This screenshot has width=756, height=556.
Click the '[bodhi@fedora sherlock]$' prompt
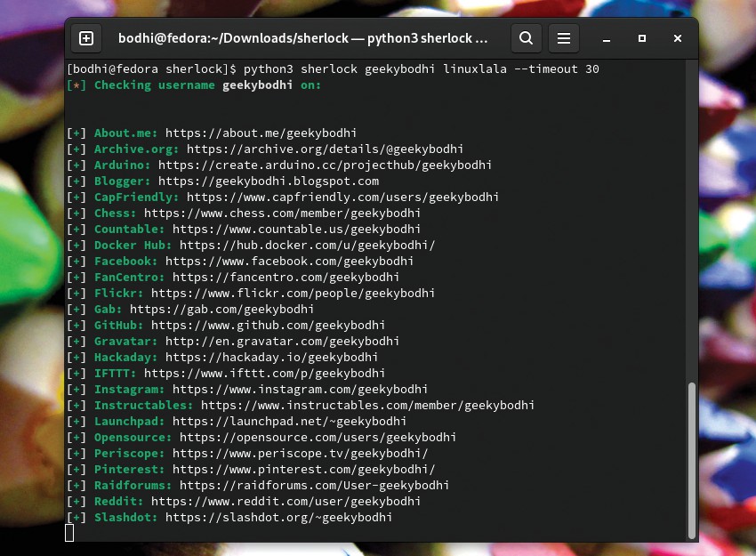tap(152, 69)
